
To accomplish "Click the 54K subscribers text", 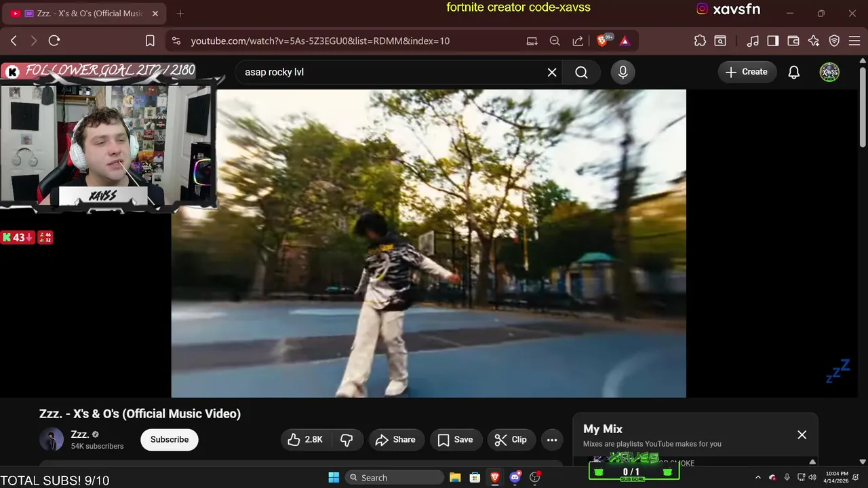I will 97,446.
